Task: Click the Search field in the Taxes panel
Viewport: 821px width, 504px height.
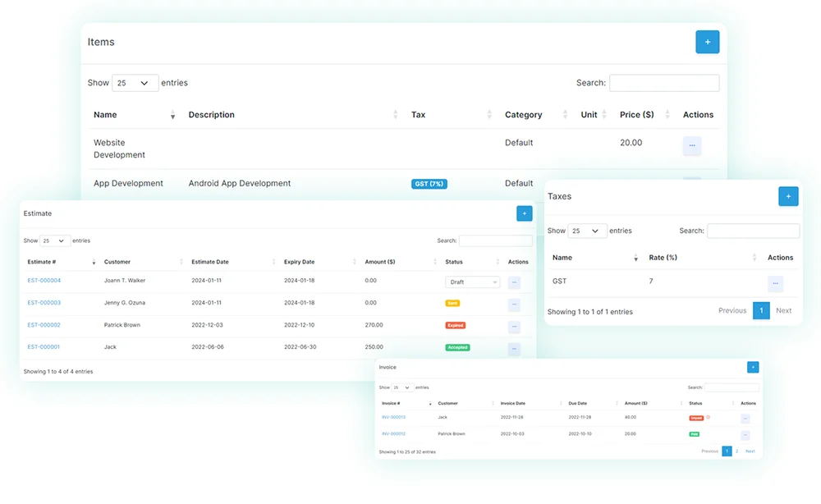Action: 753,231
